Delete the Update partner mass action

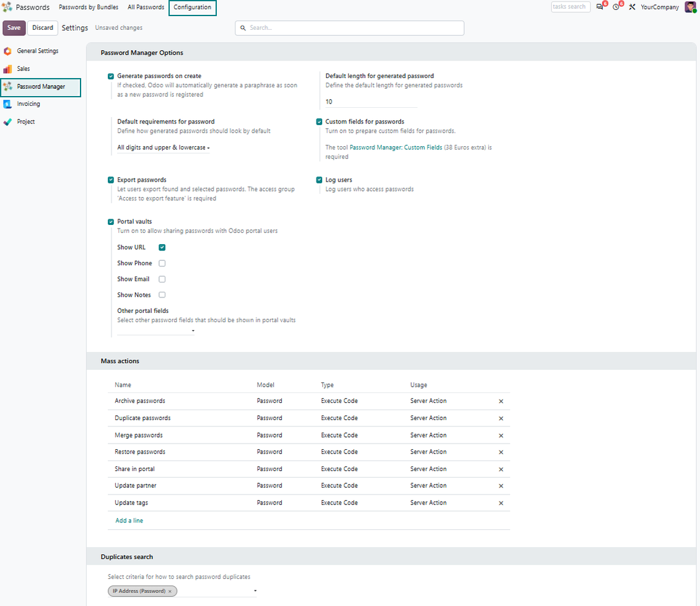tap(501, 486)
